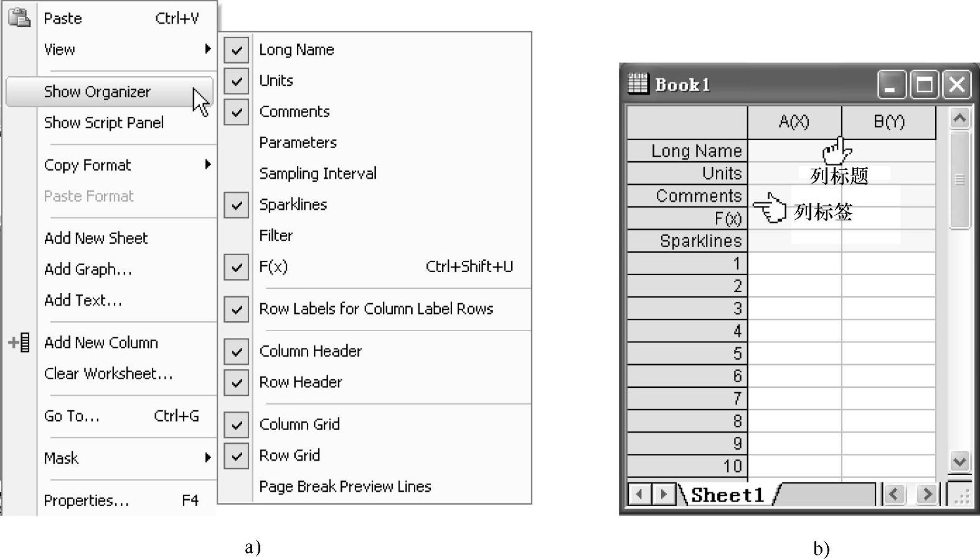Click the Book1 workbook grid icon
Screen dimensions: 980x559
coord(638,83)
